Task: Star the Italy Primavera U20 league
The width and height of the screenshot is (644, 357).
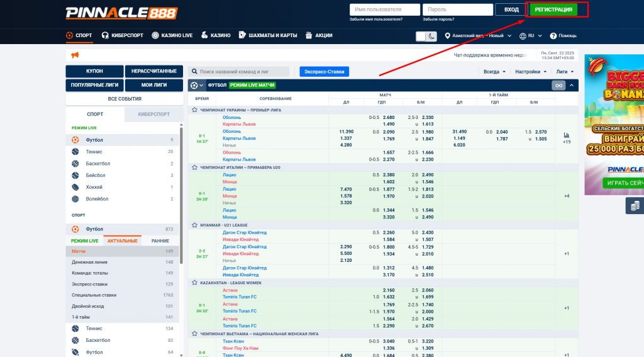Action: click(195, 167)
